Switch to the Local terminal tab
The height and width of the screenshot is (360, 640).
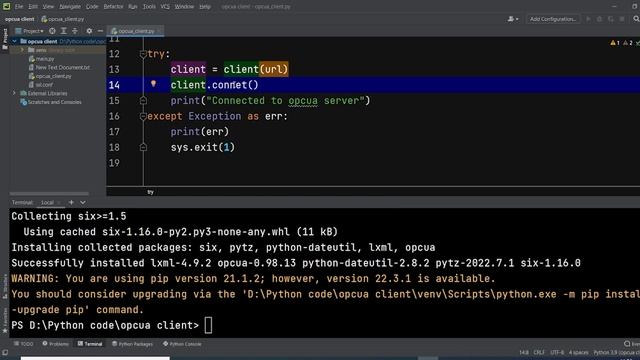coord(47,202)
